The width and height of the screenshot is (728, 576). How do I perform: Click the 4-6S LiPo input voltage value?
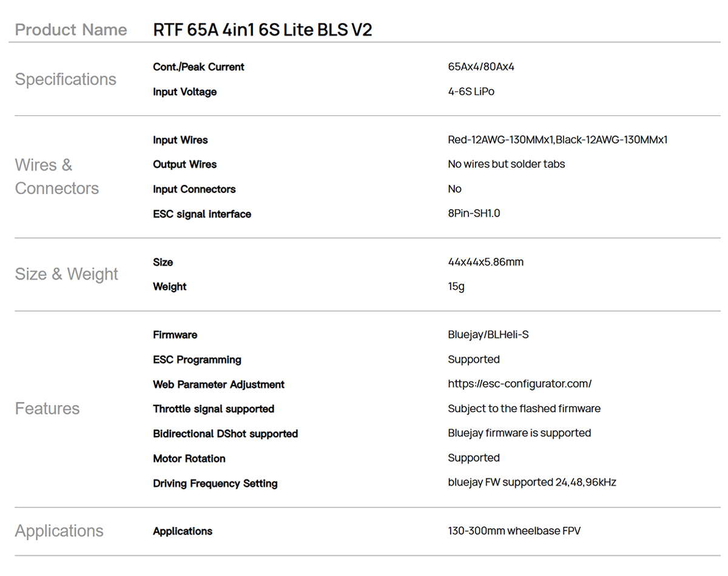click(x=471, y=92)
